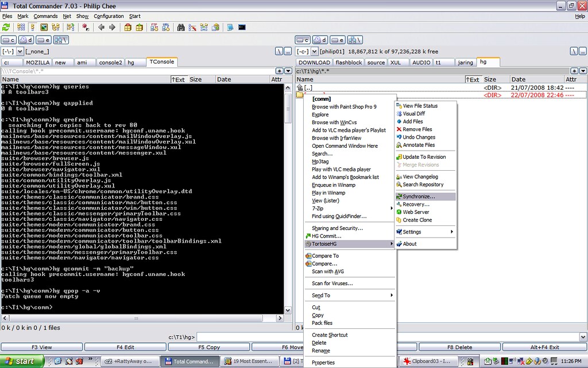Go to parent directory with right panel '..' button

point(583,51)
